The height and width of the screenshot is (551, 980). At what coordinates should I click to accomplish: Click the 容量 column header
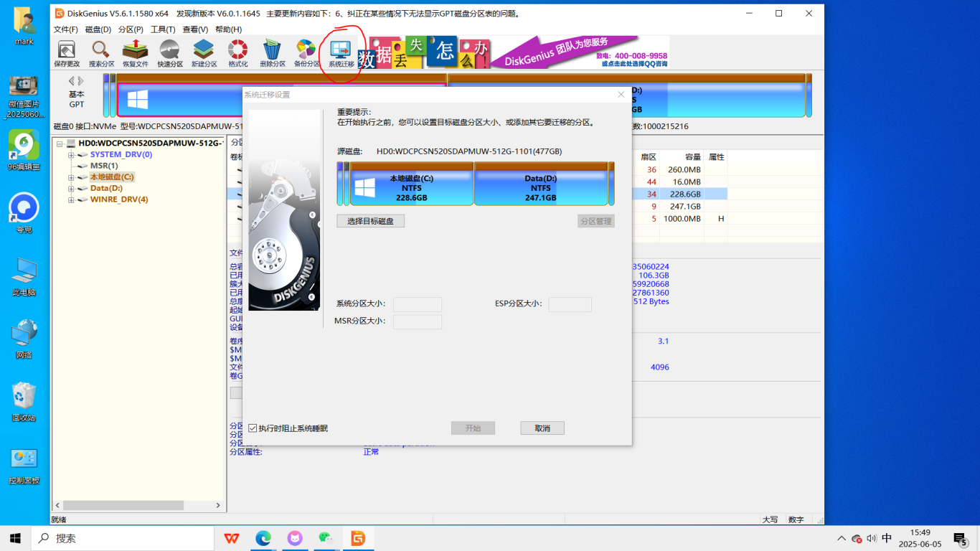click(x=682, y=157)
